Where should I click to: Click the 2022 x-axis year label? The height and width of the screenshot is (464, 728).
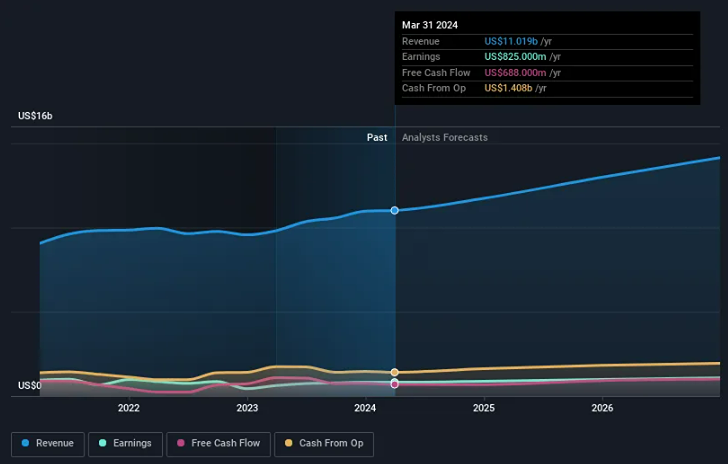(x=128, y=408)
